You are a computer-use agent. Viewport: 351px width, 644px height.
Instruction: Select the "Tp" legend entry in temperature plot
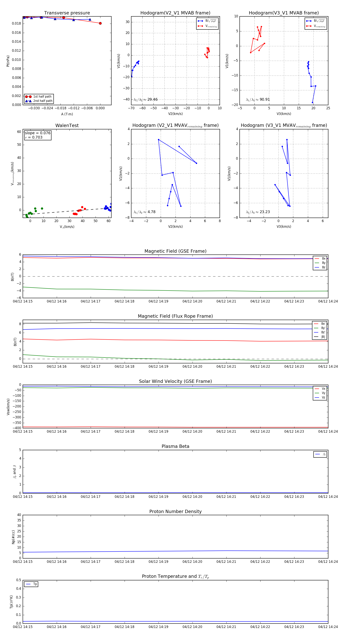(x=31, y=584)
